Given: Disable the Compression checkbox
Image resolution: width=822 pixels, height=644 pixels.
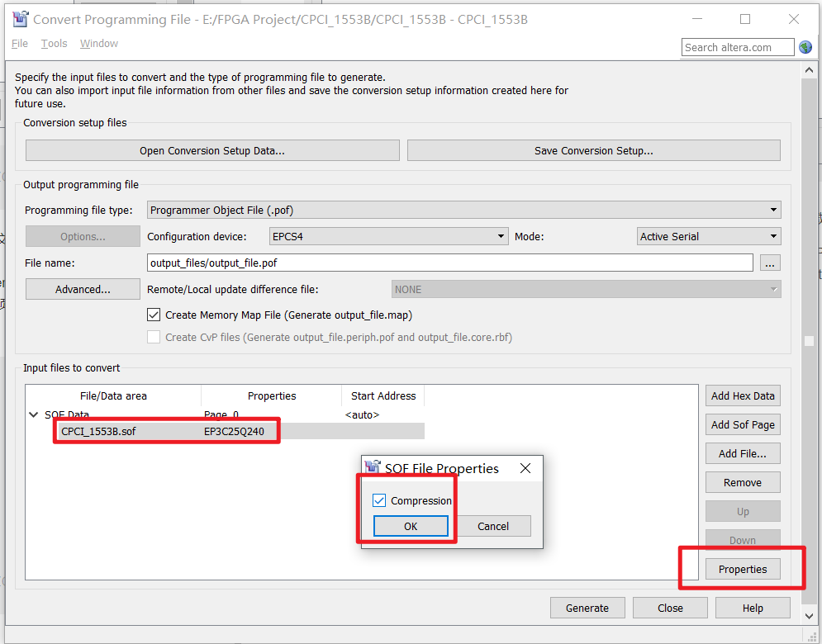Looking at the screenshot, I should point(379,500).
